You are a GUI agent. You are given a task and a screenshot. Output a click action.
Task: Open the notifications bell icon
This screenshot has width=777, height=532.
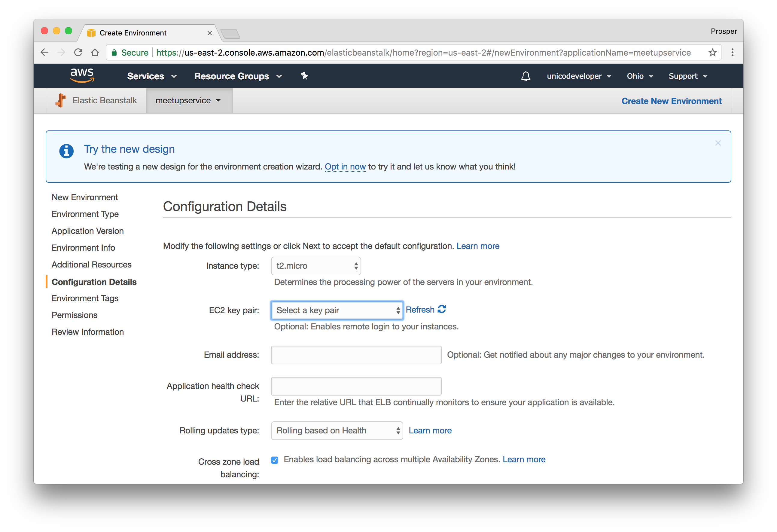point(526,76)
